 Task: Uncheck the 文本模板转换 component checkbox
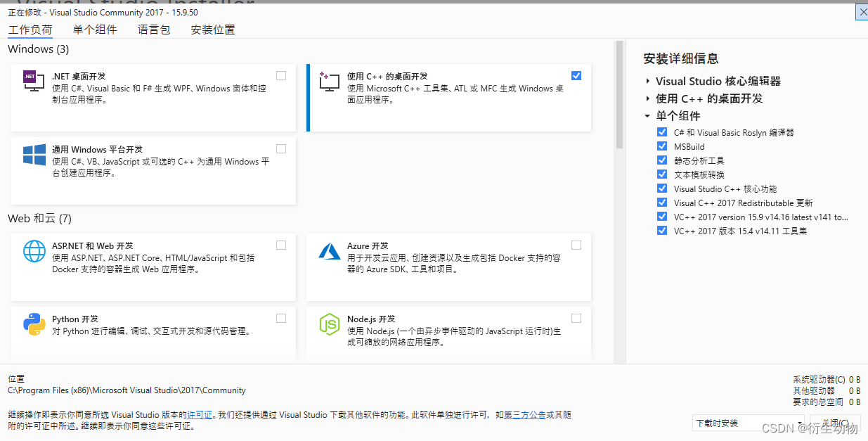pyautogui.click(x=661, y=174)
